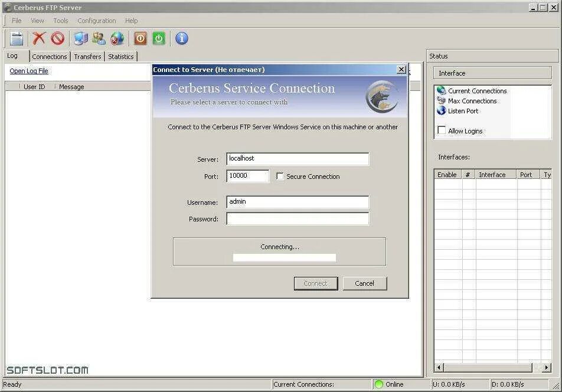Close the Connect to Server dialog
The width and height of the screenshot is (562, 392).
point(401,70)
